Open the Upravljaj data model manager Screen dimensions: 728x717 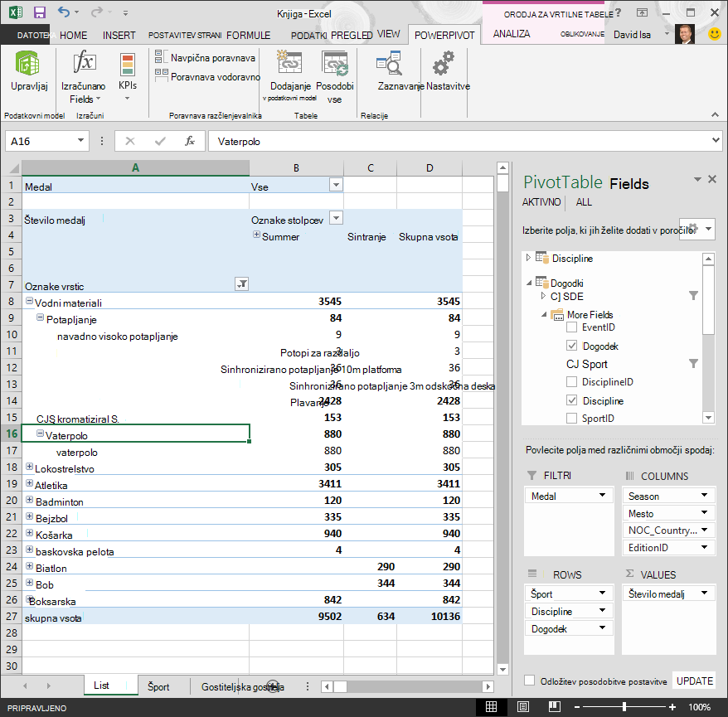(29, 71)
